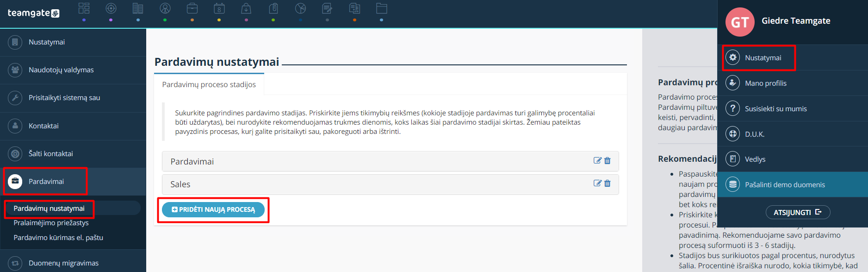
Task: Click the Giedre Teamgate user name
Action: (796, 21)
